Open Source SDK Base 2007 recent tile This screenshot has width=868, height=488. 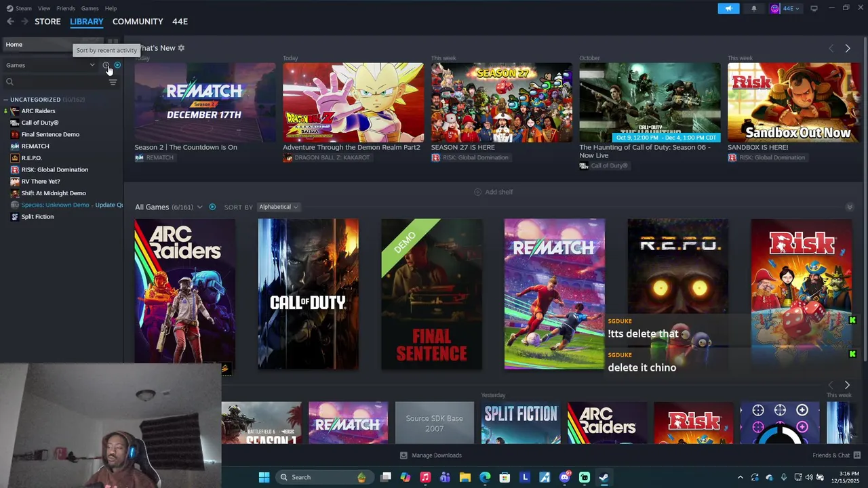435,423
